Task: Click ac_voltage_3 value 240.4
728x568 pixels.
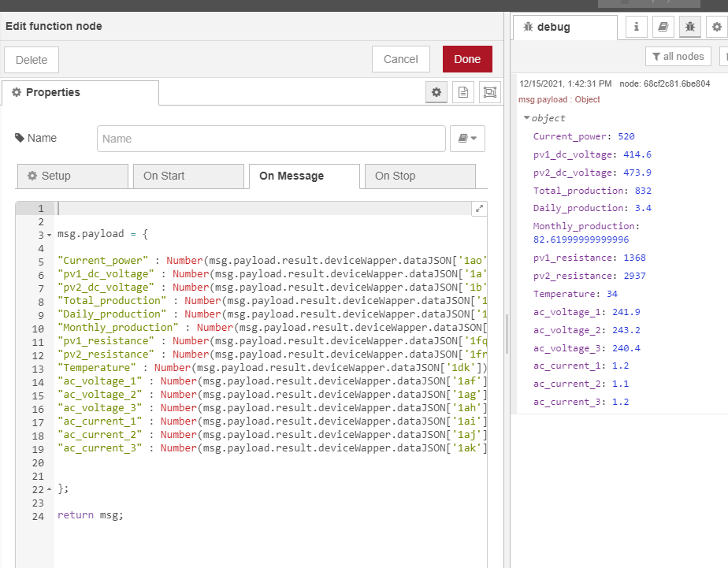Action: [x=626, y=348]
